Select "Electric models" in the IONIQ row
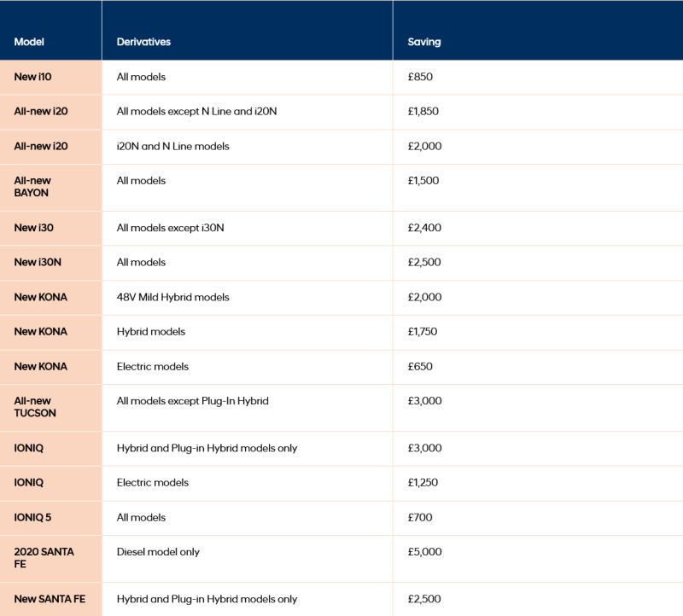683x616 pixels. (153, 482)
